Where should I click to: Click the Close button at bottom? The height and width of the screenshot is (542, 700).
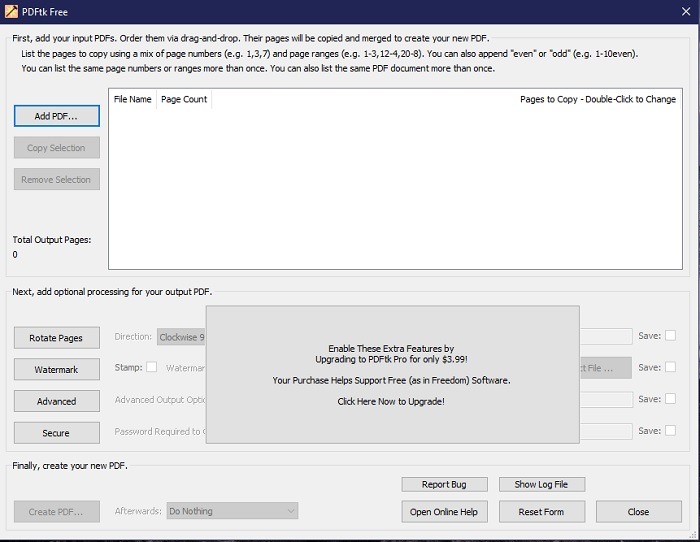[638, 512]
